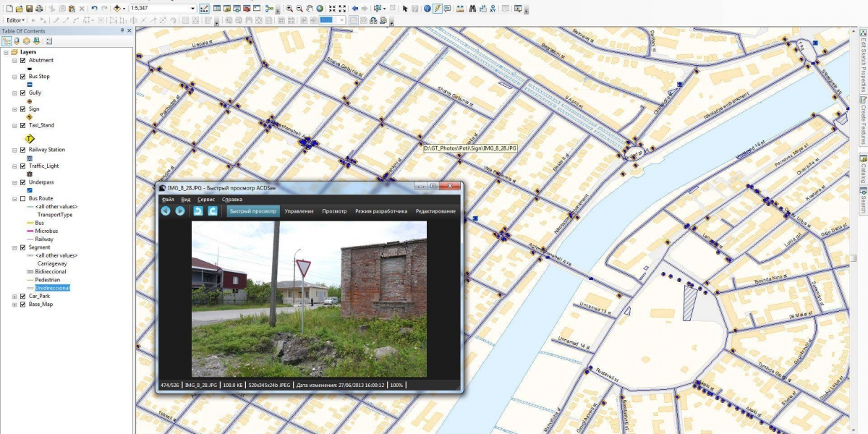Open the Measure tool
Screen dimensions: 868x434
coord(460,8)
